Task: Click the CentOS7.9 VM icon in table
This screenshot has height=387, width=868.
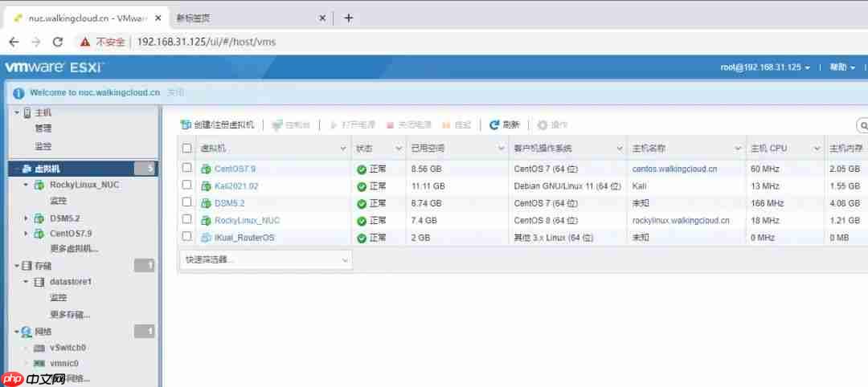Action: coord(206,169)
